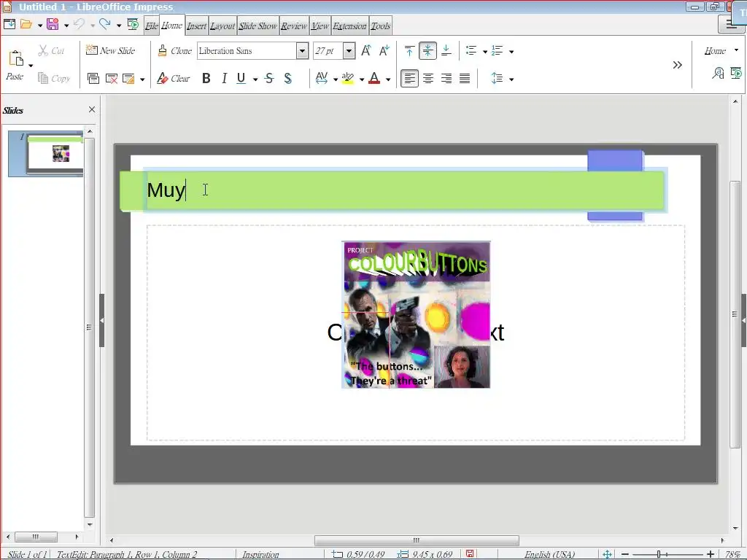This screenshot has width=747, height=560.
Task: Click the Copy icon
Action: [x=43, y=78]
